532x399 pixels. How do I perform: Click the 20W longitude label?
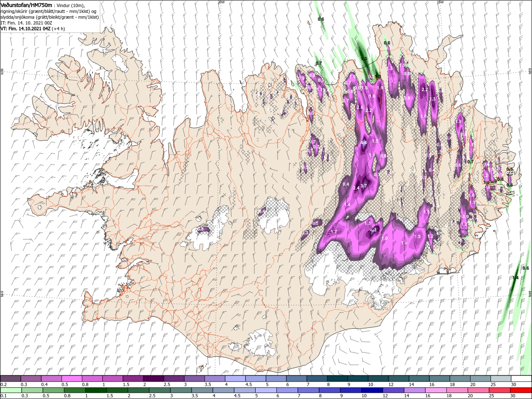221,2
